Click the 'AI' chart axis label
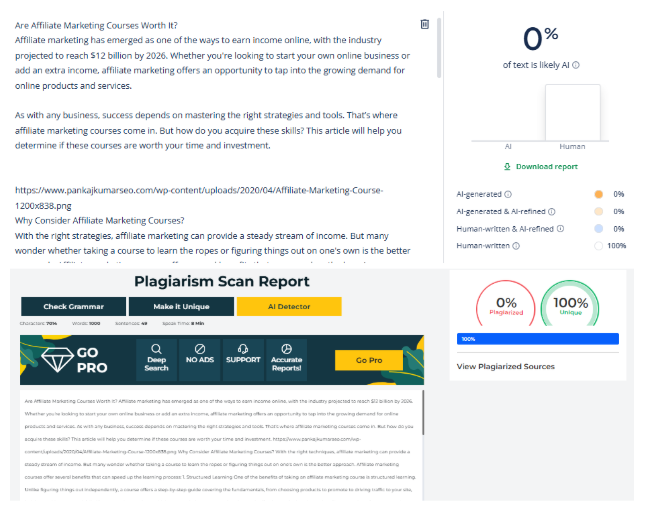 click(x=508, y=147)
